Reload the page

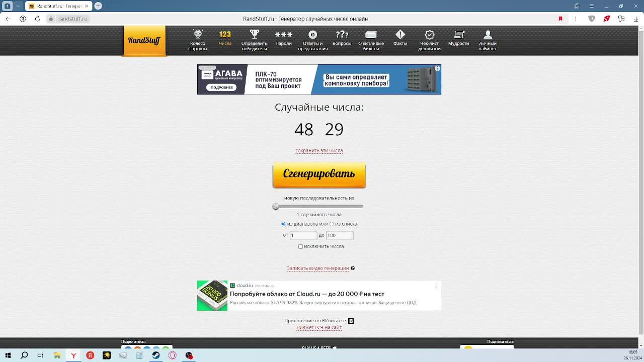[37, 19]
